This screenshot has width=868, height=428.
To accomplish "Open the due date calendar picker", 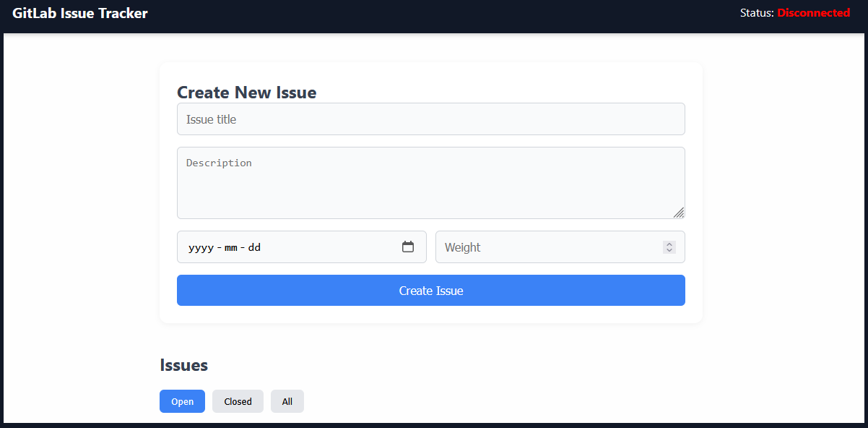I will [408, 247].
